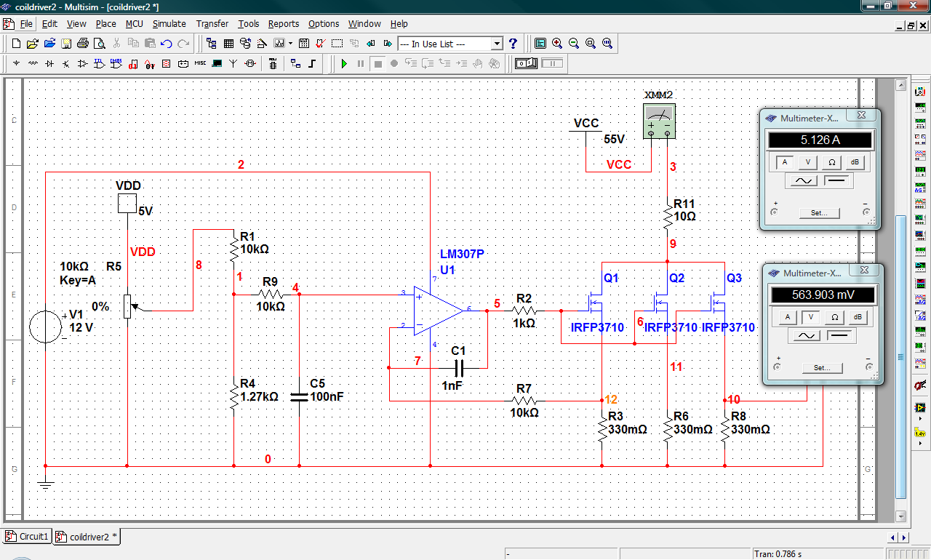Viewport: 931px width, 560px height.
Task: Open the Grapher analysis icon
Action: click(279, 44)
